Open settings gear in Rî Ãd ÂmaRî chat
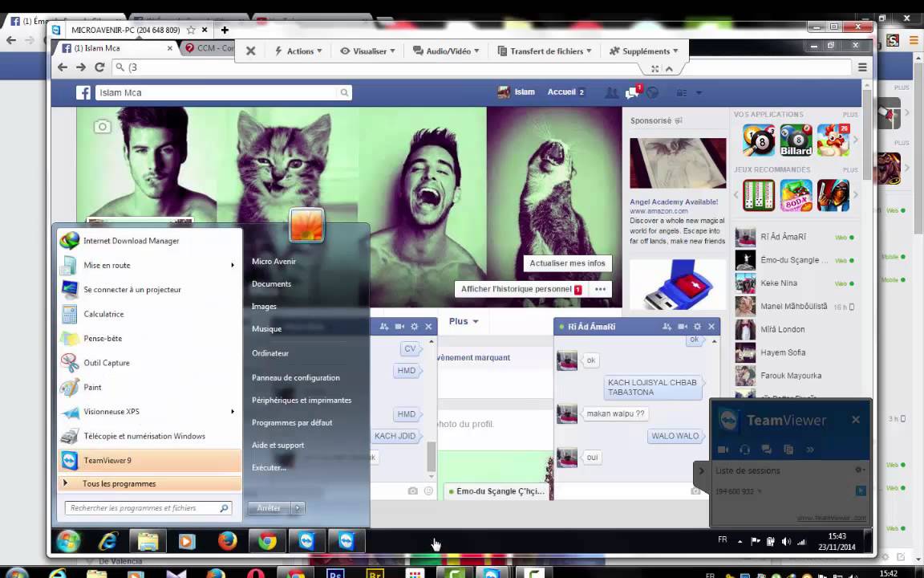This screenshot has width=924, height=578. (x=697, y=326)
